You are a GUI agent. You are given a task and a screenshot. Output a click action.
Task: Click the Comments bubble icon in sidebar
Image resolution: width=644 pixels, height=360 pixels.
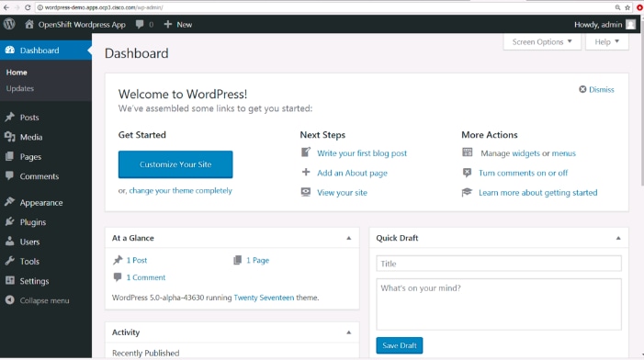click(x=10, y=175)
